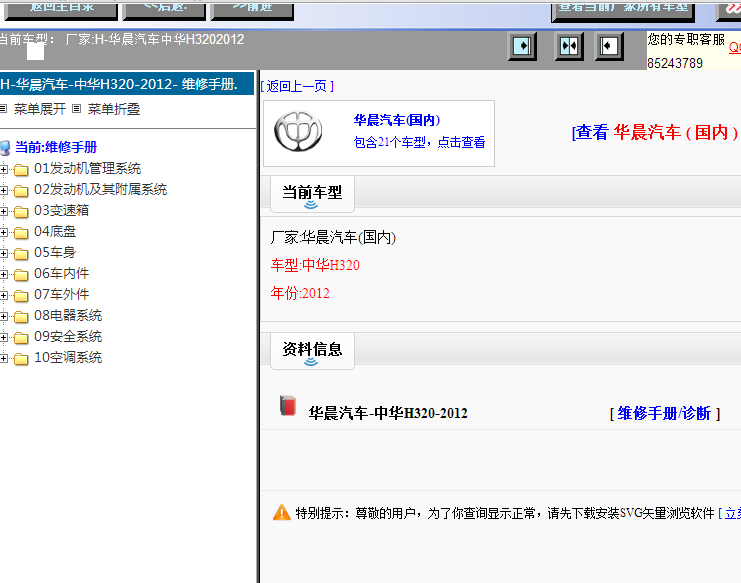Open the 维修手册/诊断 link
741x583 pixels.
click(x=664, y=413)
